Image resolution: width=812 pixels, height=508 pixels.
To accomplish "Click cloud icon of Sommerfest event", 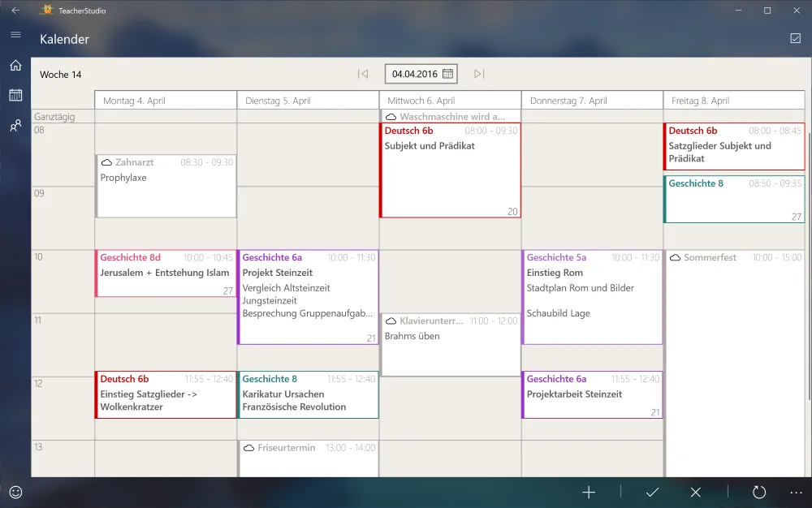I will [x=676, y=257].
